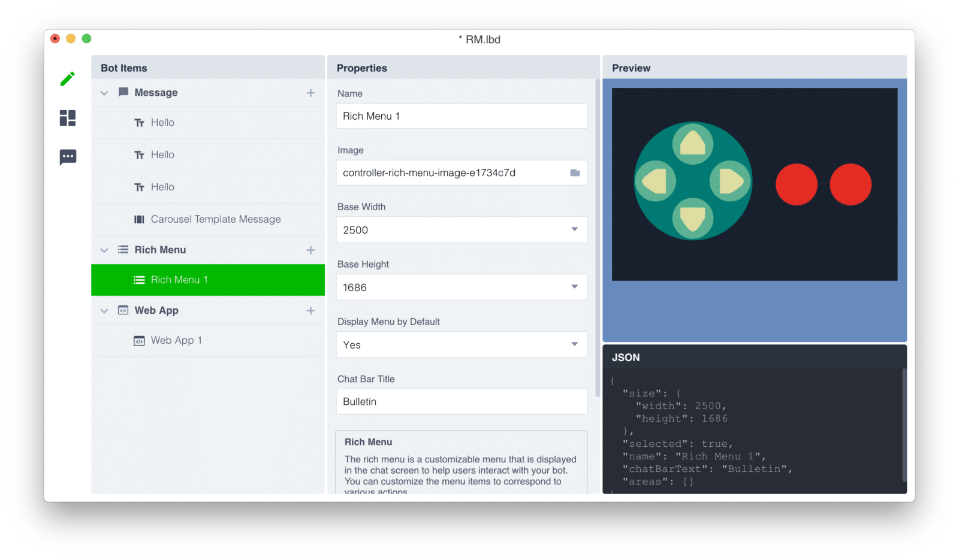The height and width of the screenshot is (560, 959).
Task: Click the Name input field
Action: coord(461,116)
